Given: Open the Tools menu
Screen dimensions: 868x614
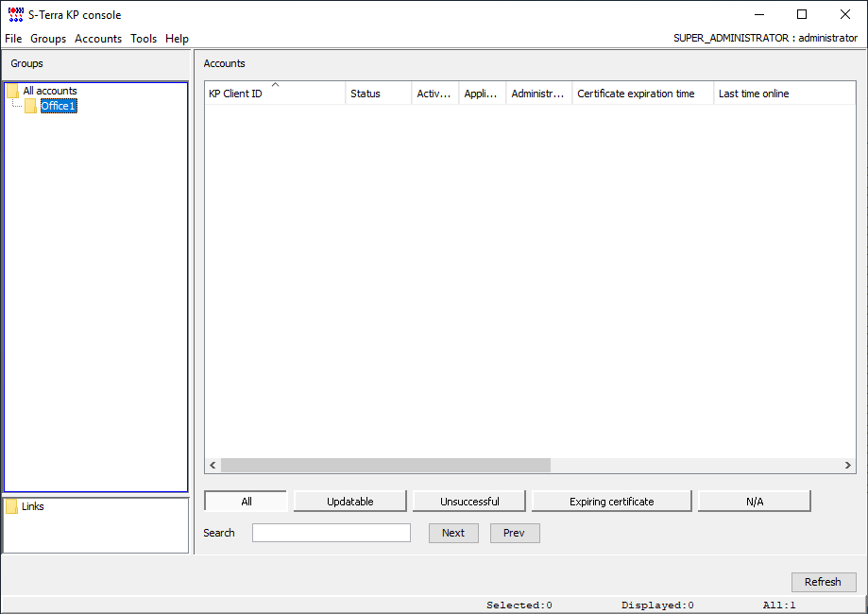Looking at the screenshot, I should coord(144,38).
